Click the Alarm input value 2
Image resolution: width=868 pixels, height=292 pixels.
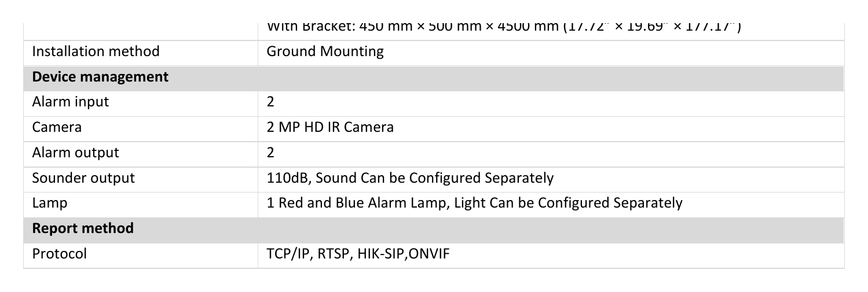(270, 102)
